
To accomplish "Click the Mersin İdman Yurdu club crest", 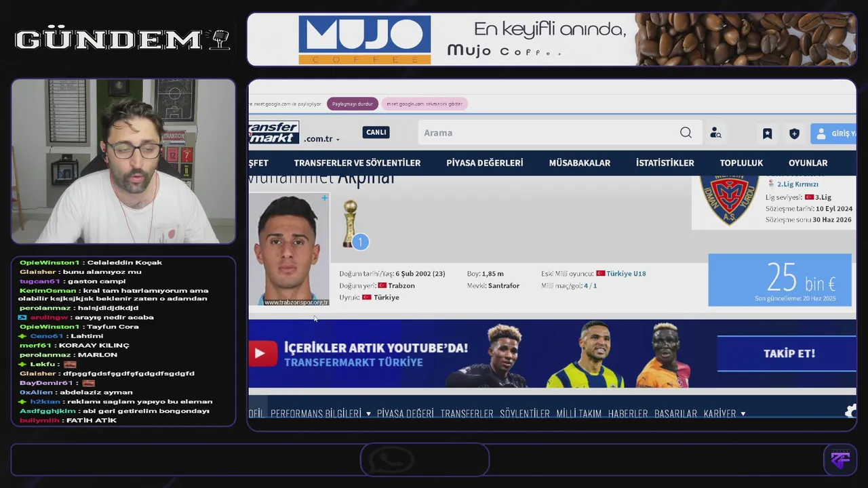I will 729,200.
